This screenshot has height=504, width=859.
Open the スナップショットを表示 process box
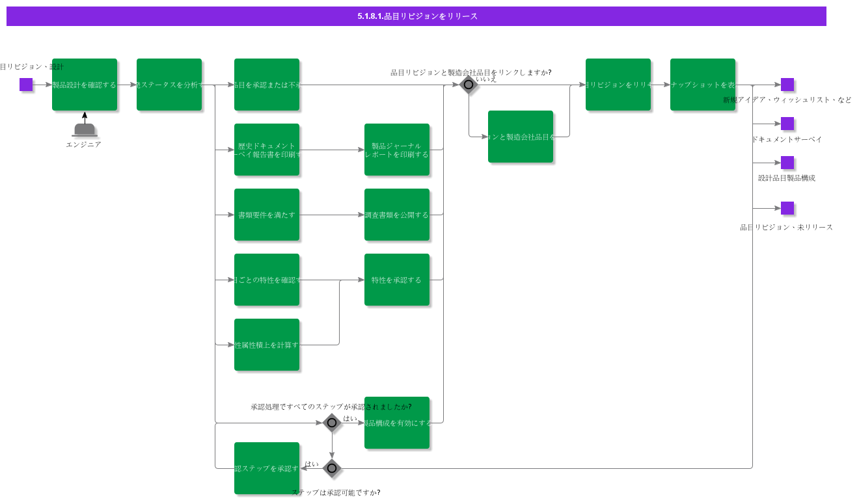click(x=703, y=85)
